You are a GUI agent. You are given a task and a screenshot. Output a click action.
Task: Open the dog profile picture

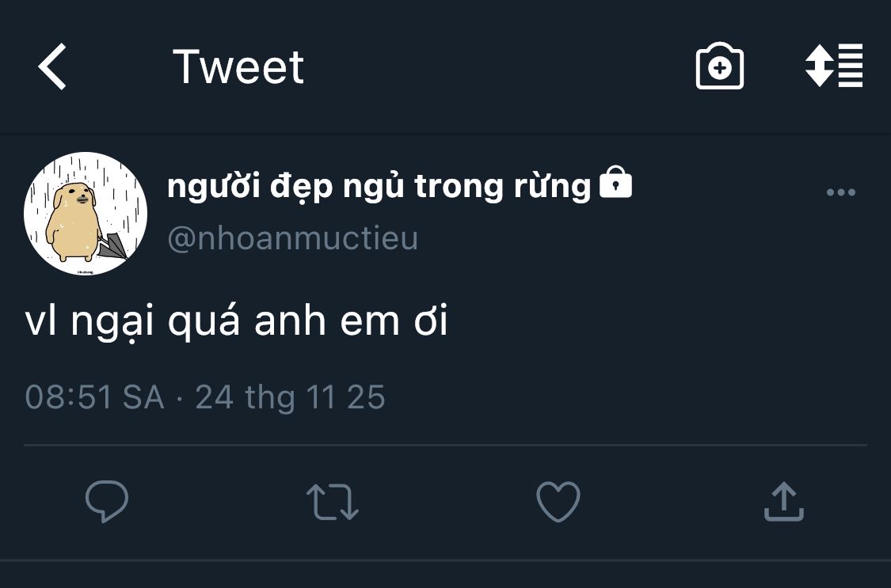(x=86, y=214)
